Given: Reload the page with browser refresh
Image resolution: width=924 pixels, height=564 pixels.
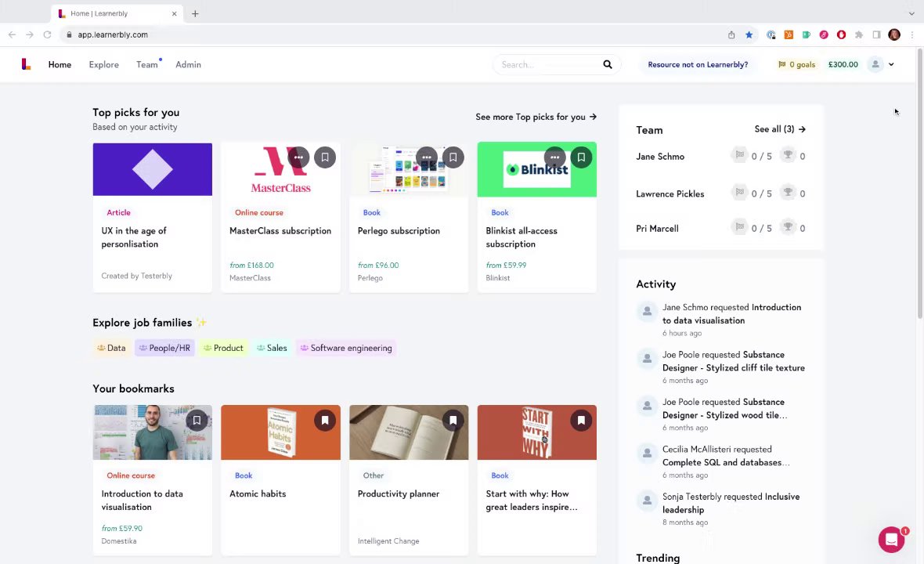Looking at the screenshot, I should point(47,34).
